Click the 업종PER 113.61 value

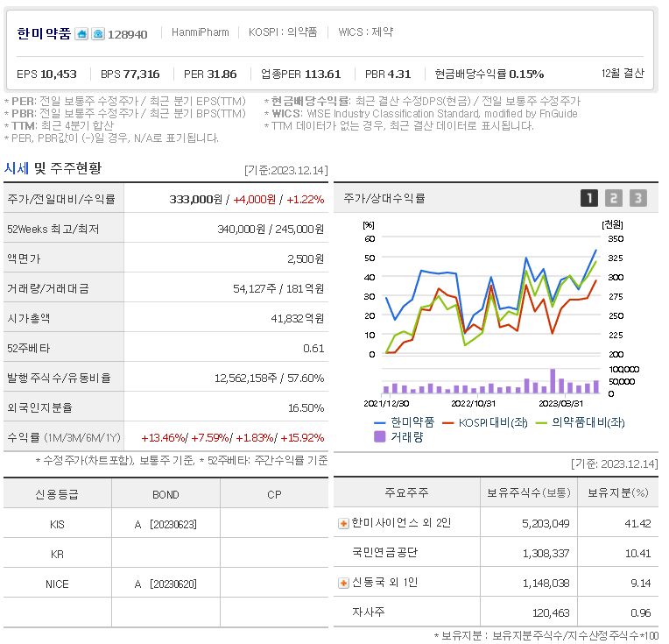tap(301, 74)
